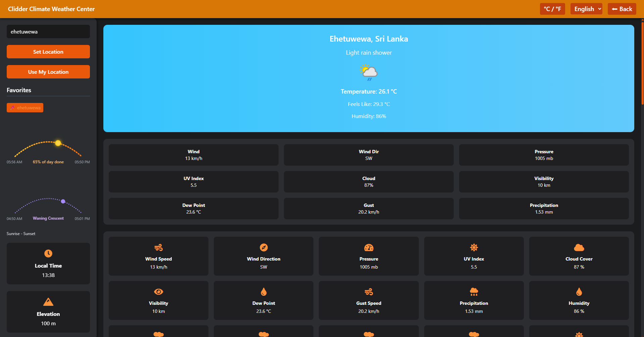
Task: Click the Cloud Cover cloud icon
Action: pyautogui.click(x=579, y=247)
